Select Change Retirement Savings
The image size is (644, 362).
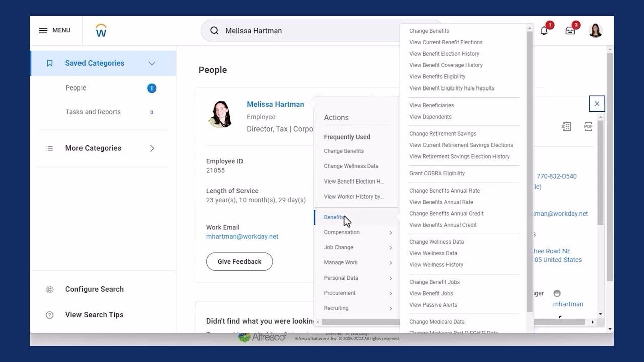(x=443, y=134)
